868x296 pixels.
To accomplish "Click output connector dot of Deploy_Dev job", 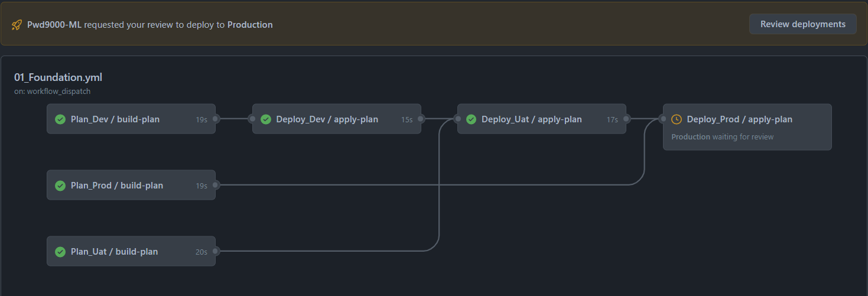I will [421, 119].
